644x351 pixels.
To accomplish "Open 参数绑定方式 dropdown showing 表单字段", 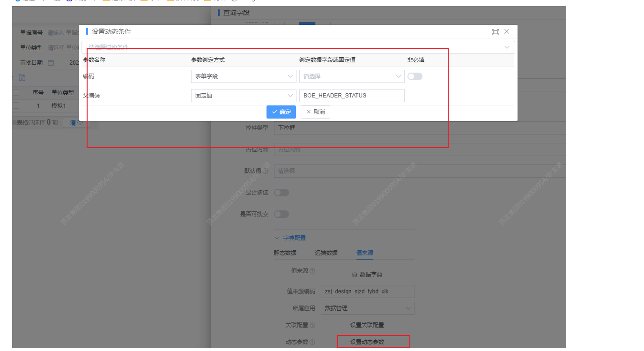I will coord(244,76).
